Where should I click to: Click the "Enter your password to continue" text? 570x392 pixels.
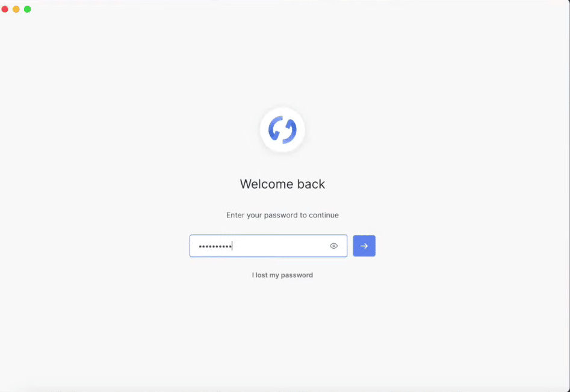(282, 215)
